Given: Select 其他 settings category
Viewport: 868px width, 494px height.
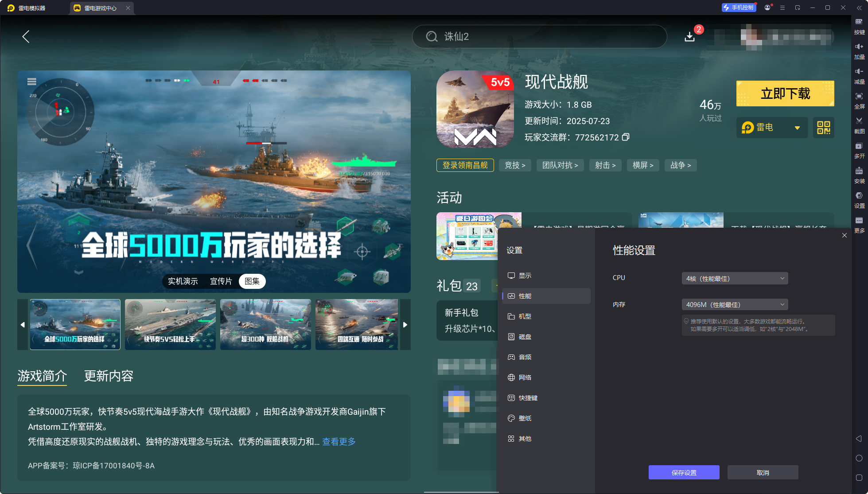Looking at the screenshot, I should tap(546, 439).
